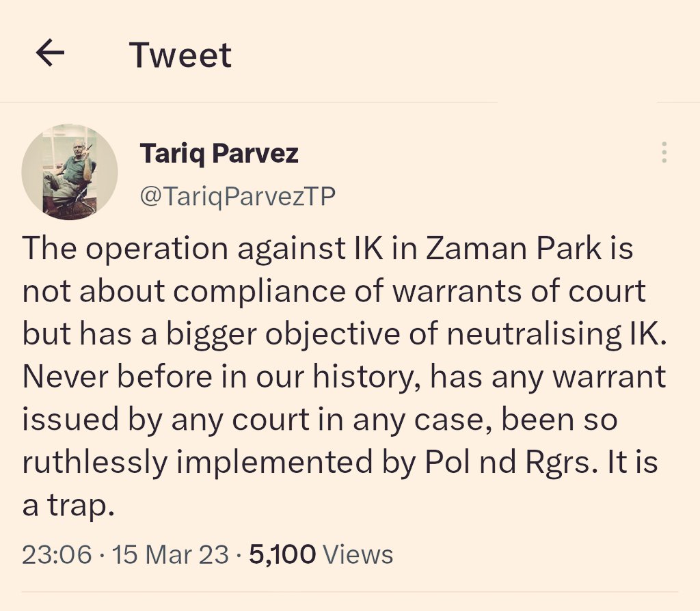This screenshot has width=700, height=611.
Task: Open the three-dot more options menu
Action: [664, 152]
